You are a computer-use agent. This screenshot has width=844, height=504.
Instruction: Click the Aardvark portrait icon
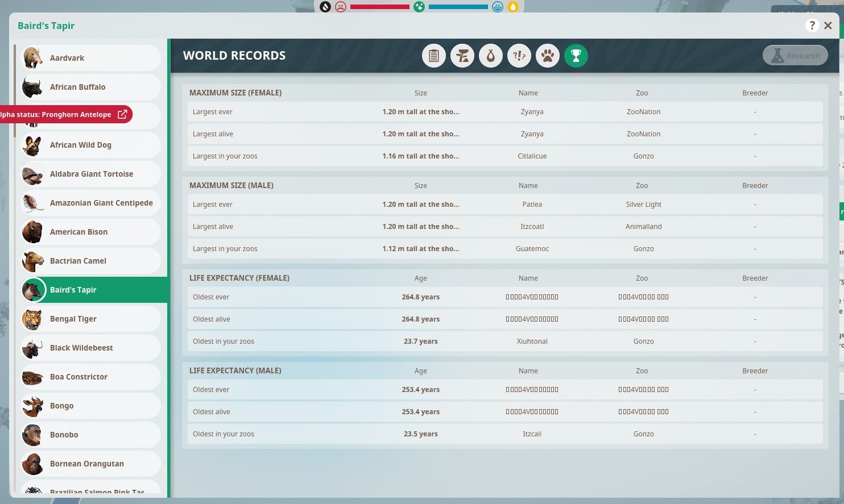tap(33, 58)
